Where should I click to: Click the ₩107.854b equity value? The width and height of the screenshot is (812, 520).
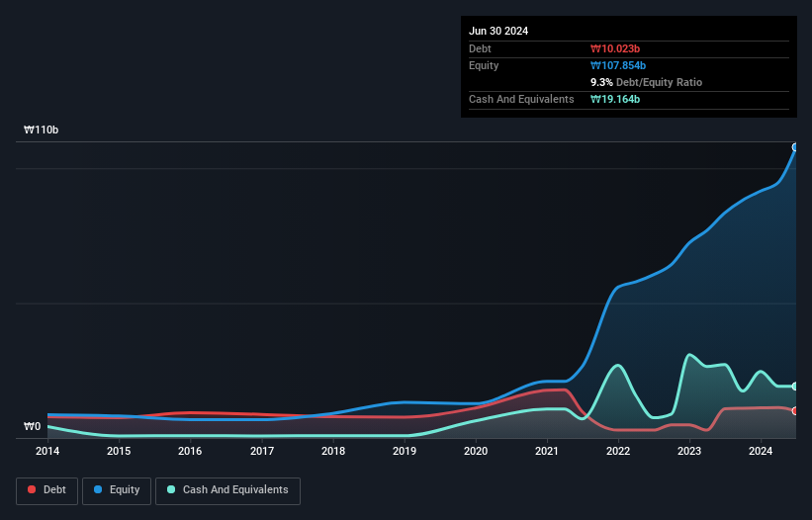[618, 65]
